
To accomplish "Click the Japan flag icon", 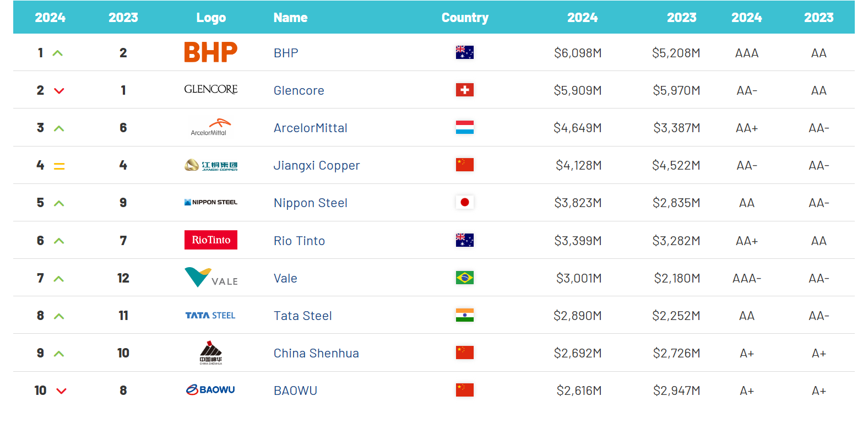I will coord(464,202).
